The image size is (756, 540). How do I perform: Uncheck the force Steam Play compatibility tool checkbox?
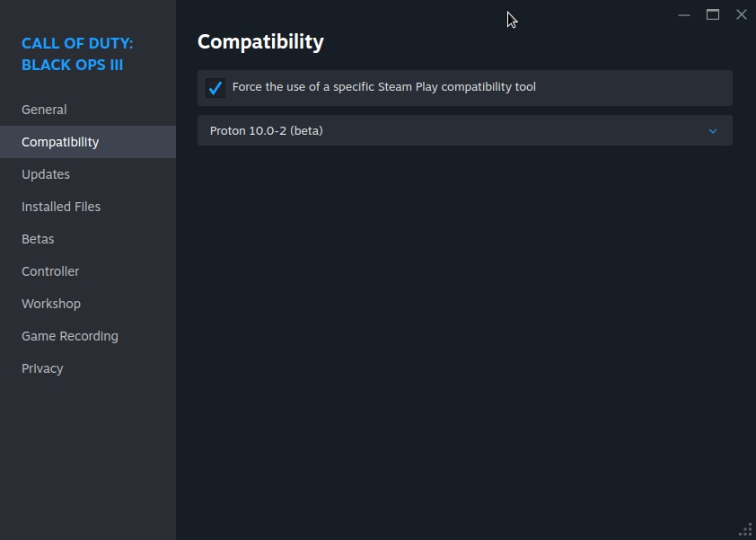[x=215, y=88]
